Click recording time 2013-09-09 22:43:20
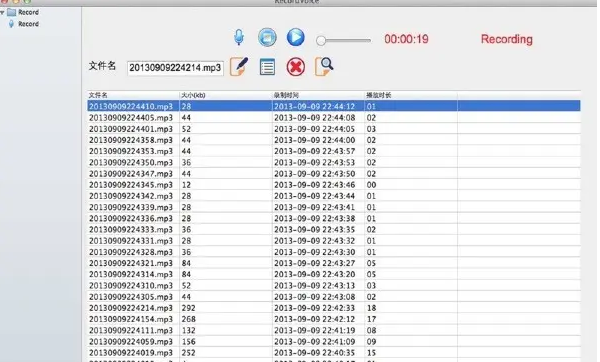 [x=315, y=274]
